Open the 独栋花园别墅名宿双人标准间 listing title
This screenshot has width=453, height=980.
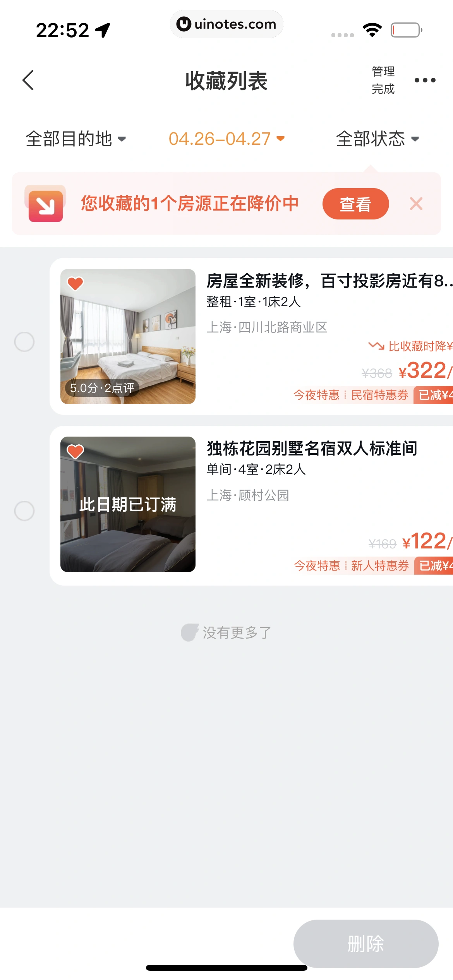tap(312, 448)
